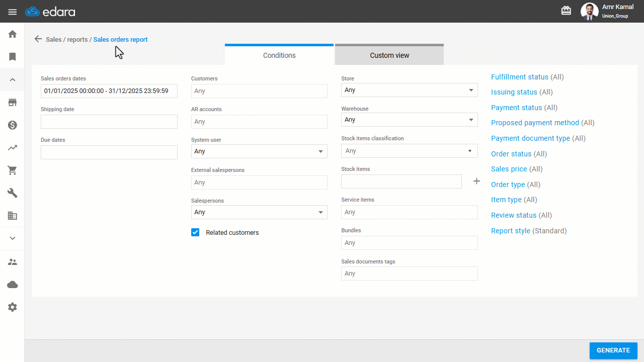Open the Payment status filter link
Viewport: 644px width, 362px height.
[x=517, y=108]
